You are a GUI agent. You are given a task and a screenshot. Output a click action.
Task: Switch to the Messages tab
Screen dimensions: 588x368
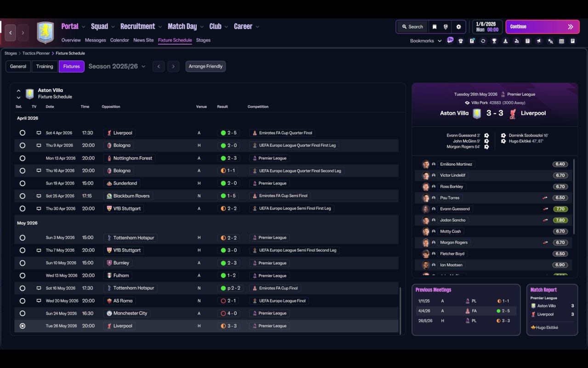tap(96, 40)
